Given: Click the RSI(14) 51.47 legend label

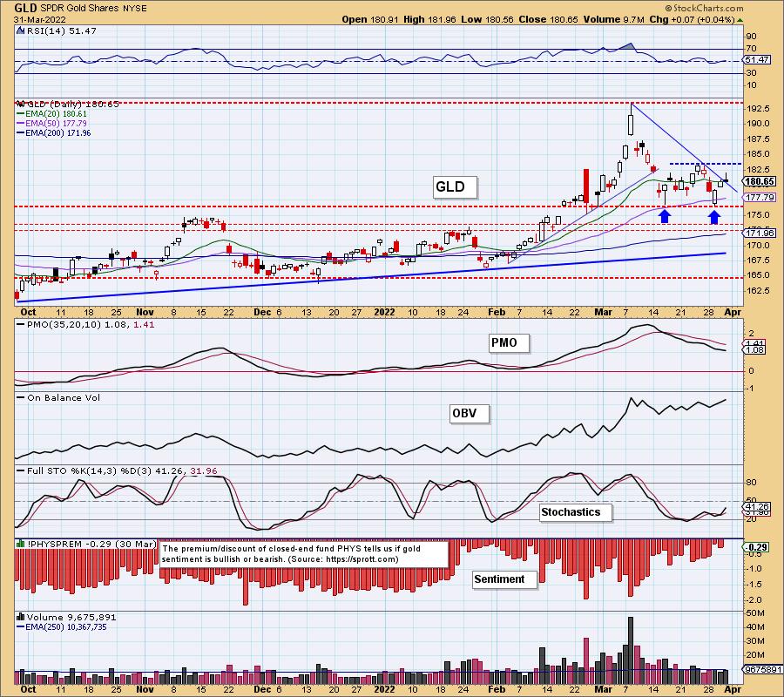Looking at the screenshot, I should tap(62, 30).
